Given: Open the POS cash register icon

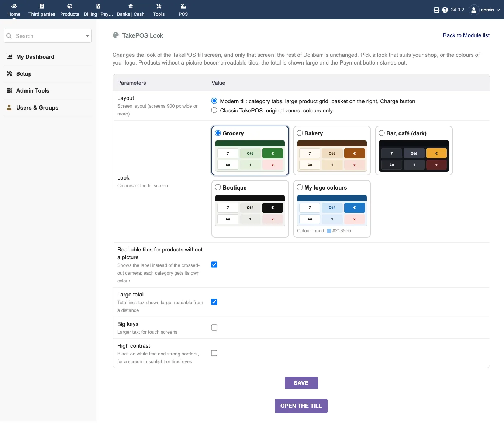Looking at the screenshot, I should coord(183,6).
